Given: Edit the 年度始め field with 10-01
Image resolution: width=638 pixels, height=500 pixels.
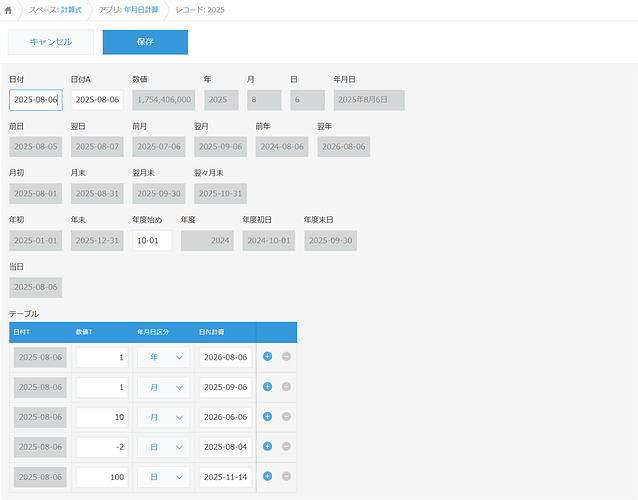Looking at the screenshot, I should point(151,240).
